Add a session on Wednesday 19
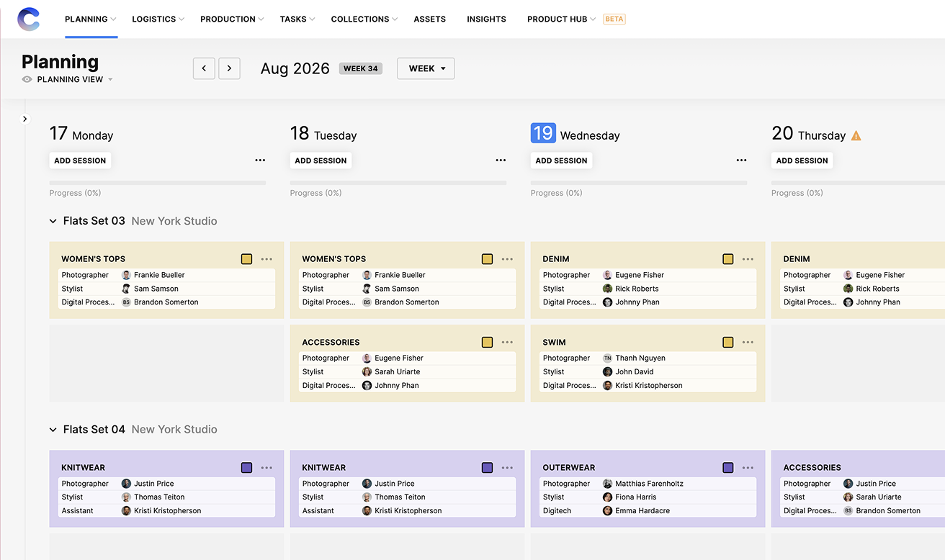Image resolution: width=945 pixels, height=560 pixels. (561, 161)
